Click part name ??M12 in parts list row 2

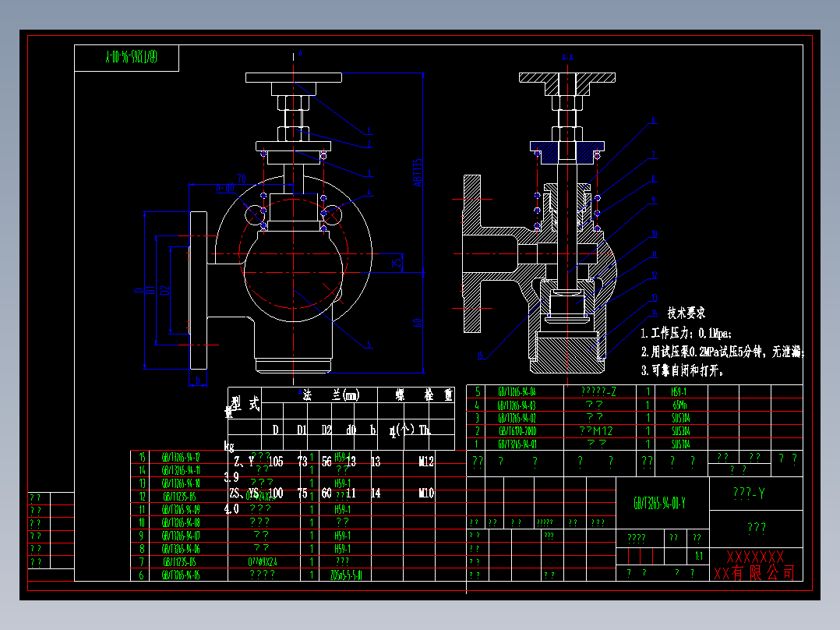595,430
